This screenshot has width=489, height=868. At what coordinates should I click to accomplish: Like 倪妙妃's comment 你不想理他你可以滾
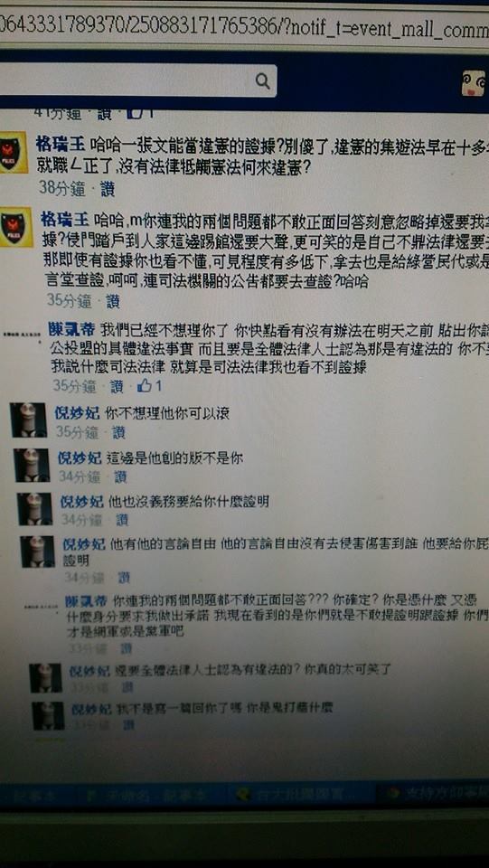(x=118, y=432)
